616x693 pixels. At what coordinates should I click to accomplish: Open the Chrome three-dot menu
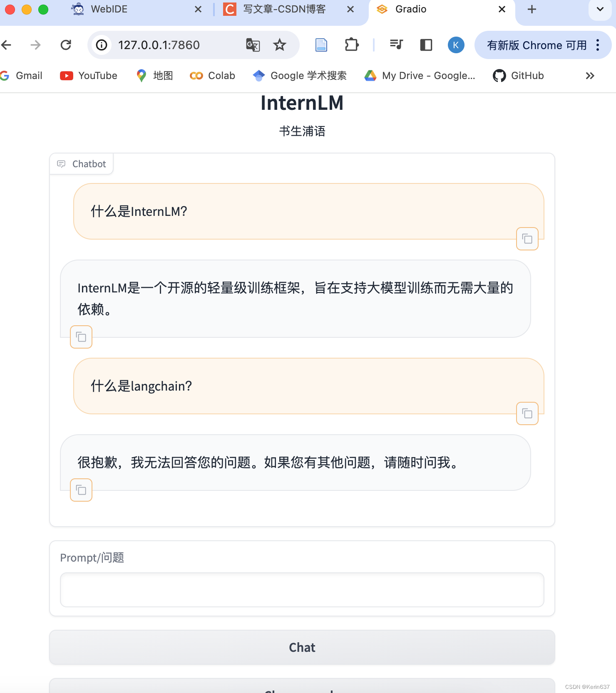click(x=598, y=45)
